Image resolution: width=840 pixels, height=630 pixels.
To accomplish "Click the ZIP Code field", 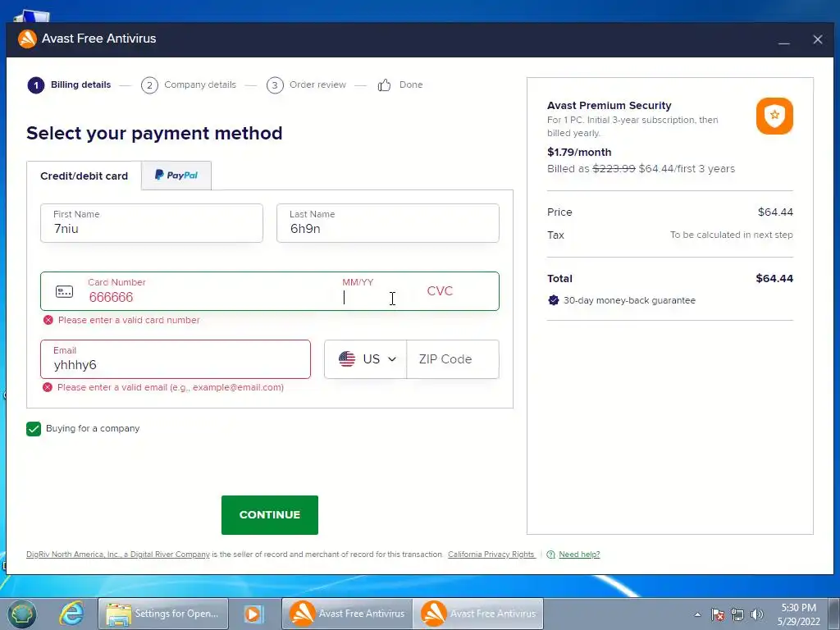I will pos(453,359).
